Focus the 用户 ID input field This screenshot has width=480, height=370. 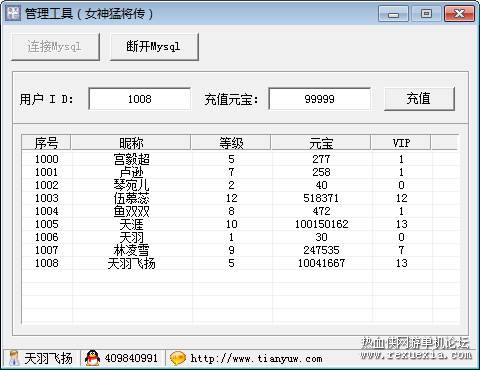(139, 99)
